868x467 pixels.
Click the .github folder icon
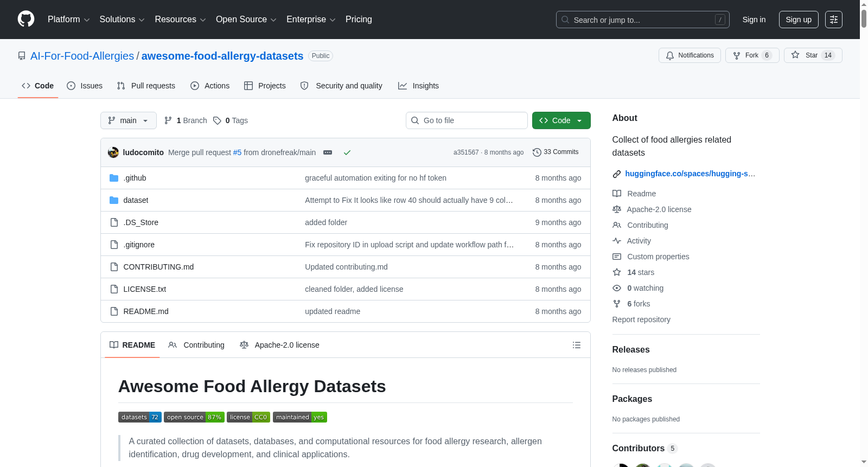(x=114, y=178)
